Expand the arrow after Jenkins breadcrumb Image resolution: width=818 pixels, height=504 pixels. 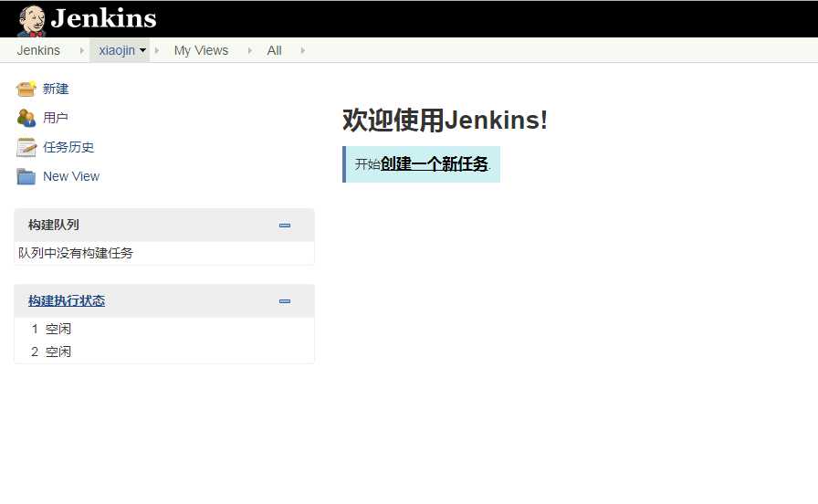82,50
